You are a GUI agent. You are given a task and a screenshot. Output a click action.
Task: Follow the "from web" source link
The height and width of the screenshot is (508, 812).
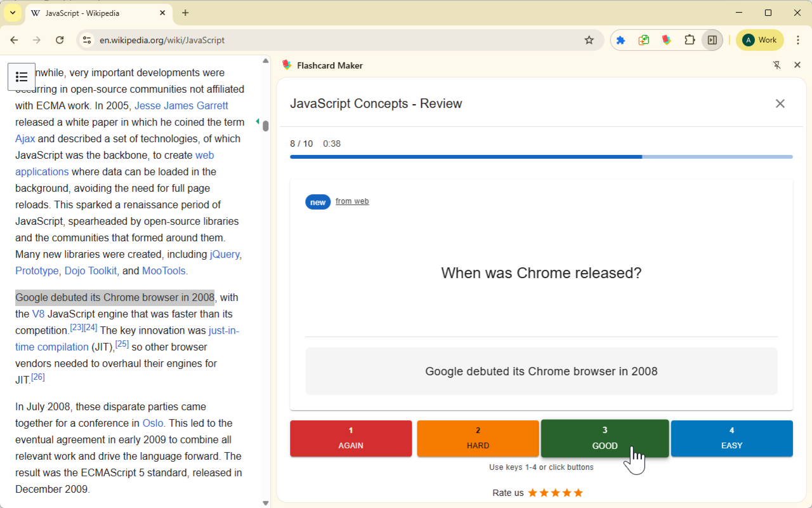352,201
